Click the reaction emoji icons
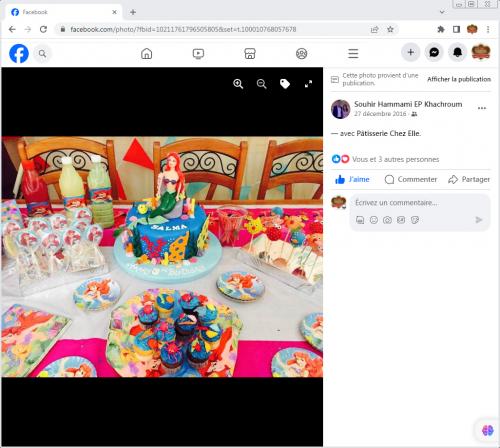 [x=340, y=159]
